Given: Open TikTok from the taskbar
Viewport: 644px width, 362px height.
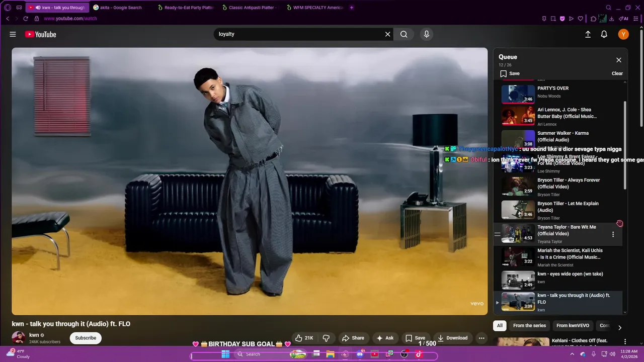Looking at the screenshot, I should (419, 354).
